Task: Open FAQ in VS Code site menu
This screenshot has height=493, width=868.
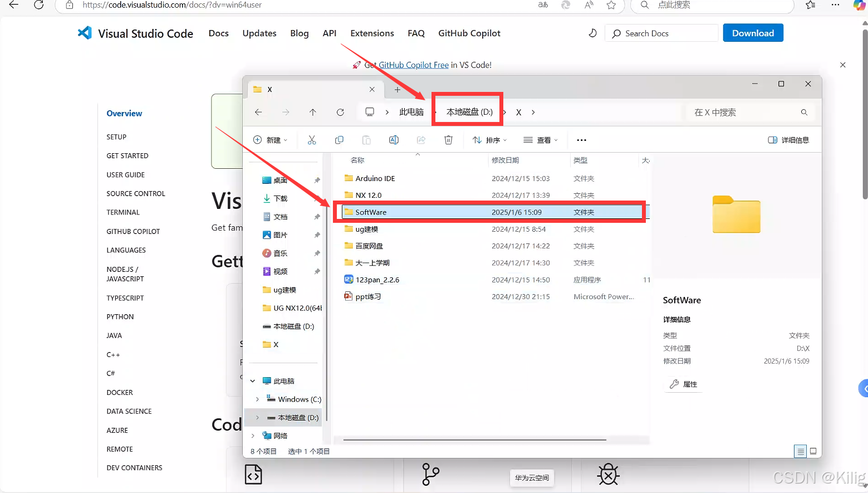Action: pyautogui.click(x=416, y=33)
